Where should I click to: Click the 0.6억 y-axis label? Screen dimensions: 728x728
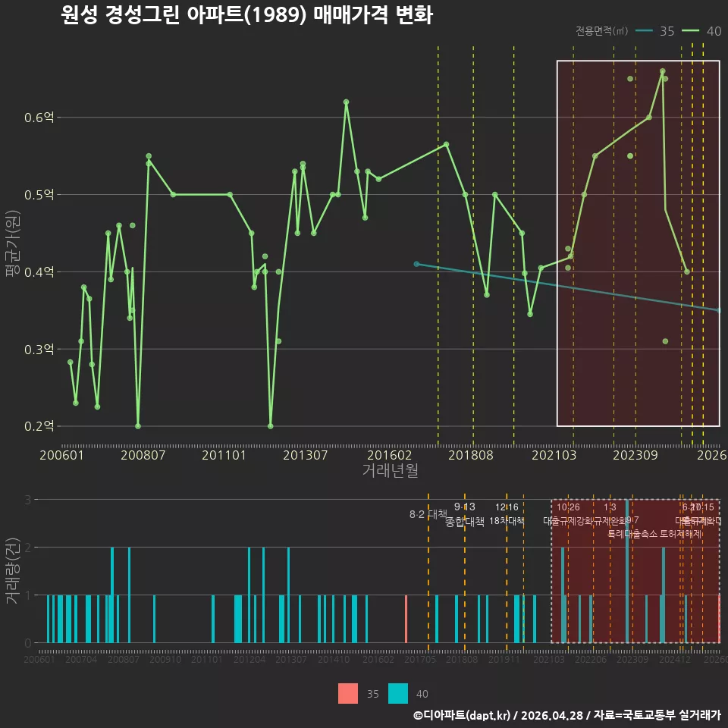pos(39,118)
